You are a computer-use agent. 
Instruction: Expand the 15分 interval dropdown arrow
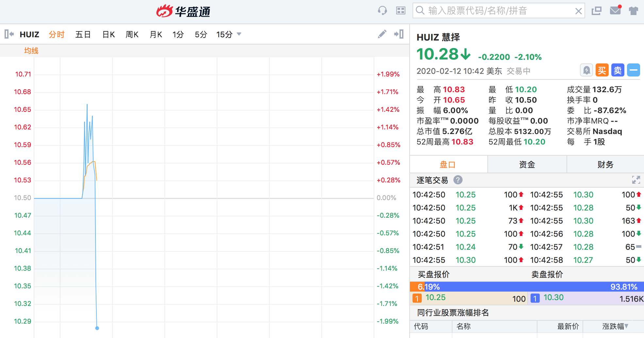(239, 34)
